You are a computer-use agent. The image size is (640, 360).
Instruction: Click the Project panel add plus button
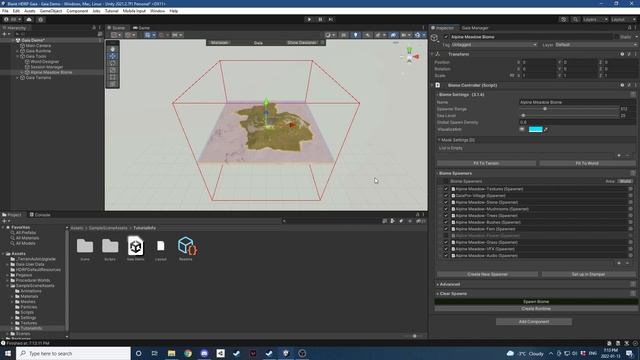click(5, 221)
